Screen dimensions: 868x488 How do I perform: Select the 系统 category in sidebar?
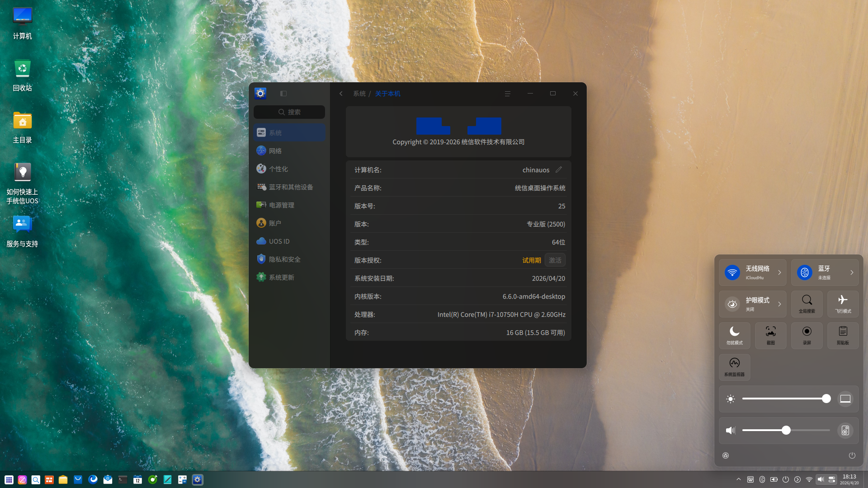coord(289,133)
